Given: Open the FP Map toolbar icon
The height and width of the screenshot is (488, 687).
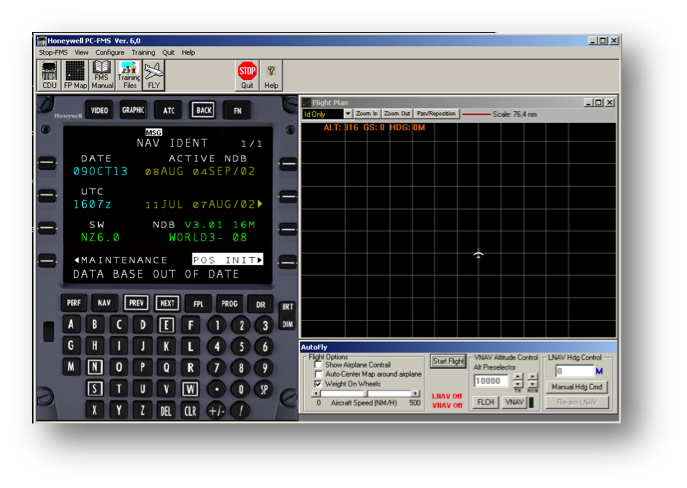Looking at the screenshot, I should tap(75, 75).
